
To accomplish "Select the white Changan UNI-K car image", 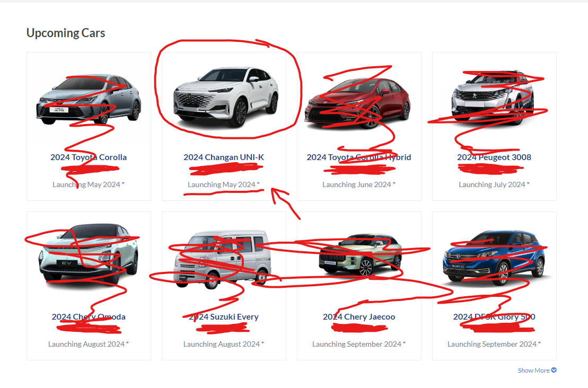I will pos(226,96).
